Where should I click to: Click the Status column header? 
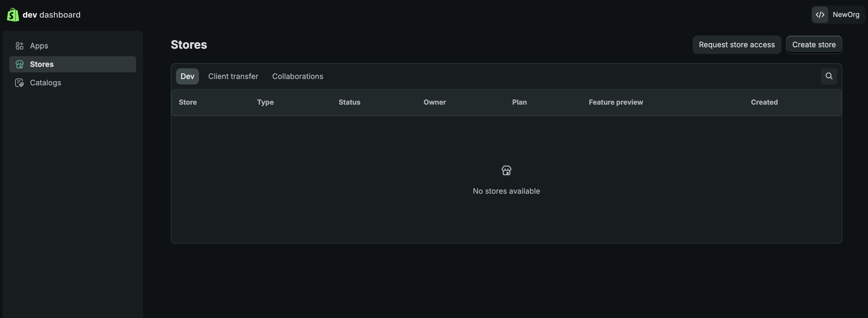click(349, 102)
